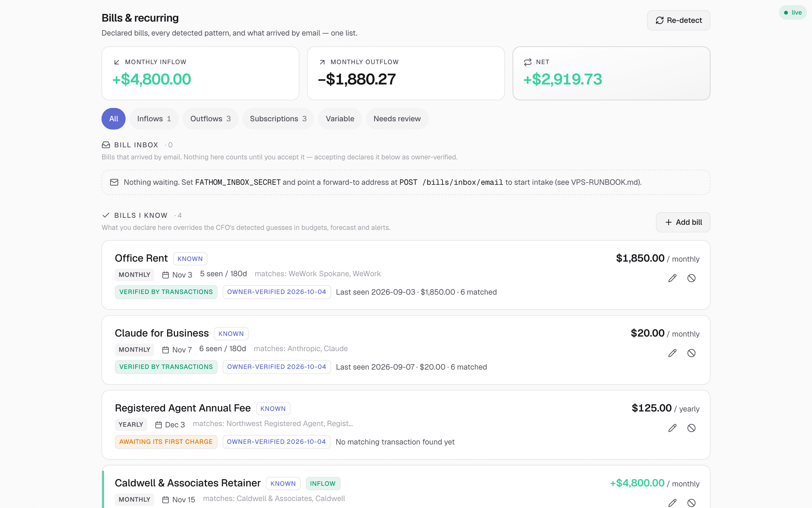Select the All filter tab
The height and width of the screenshot is (508, 812).
[114, 119]
